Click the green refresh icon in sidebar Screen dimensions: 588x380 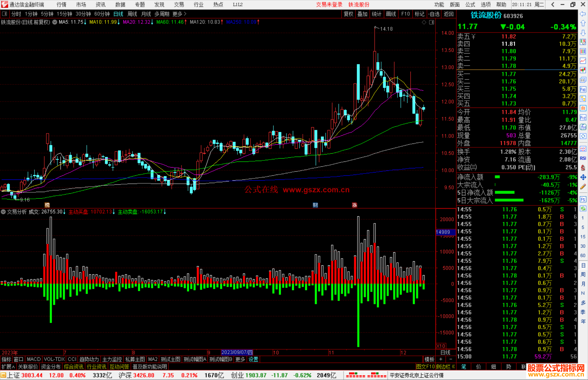(x=583, y=208)
